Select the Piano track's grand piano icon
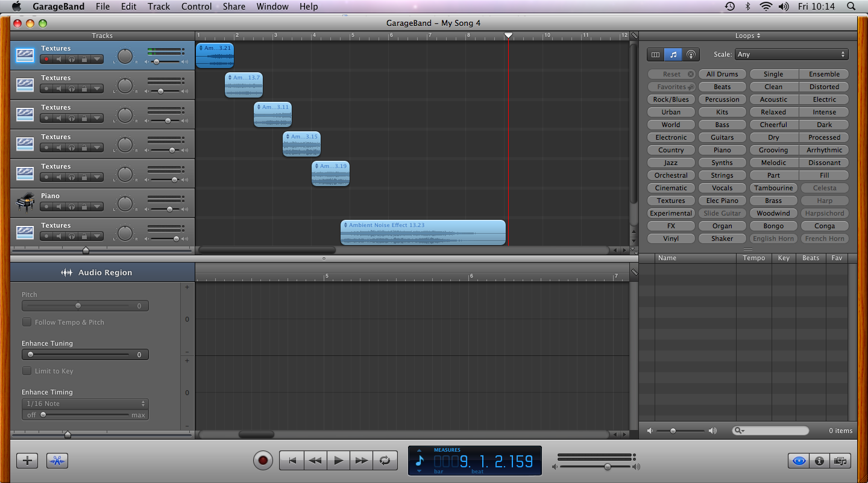 [25, 203]
